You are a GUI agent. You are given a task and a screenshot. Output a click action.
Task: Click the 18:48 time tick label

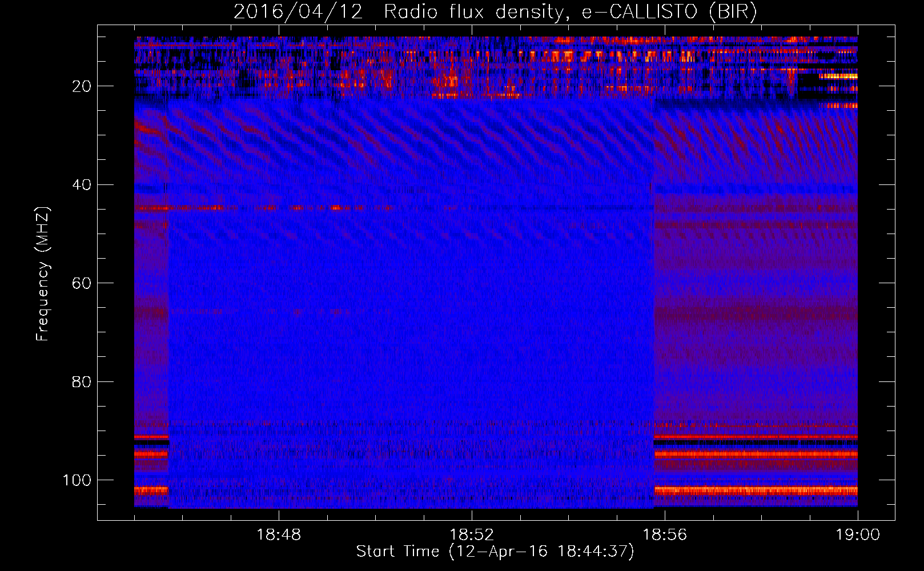279,535
